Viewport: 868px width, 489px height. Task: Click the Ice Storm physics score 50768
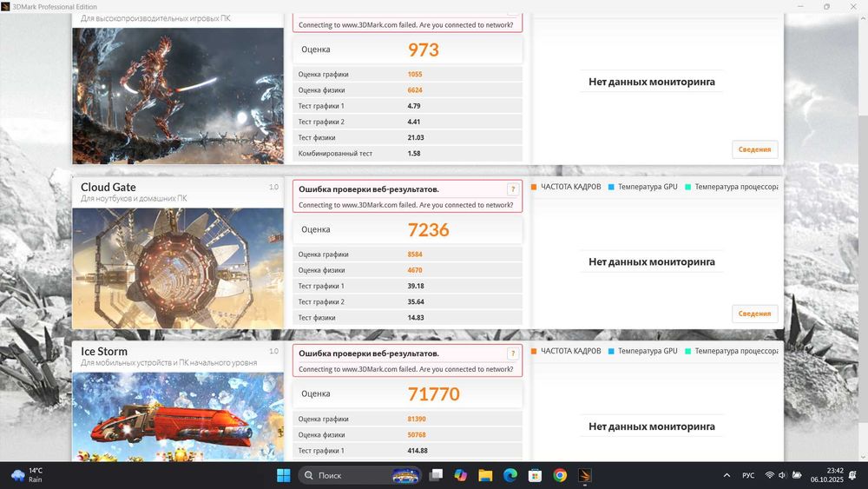click(417, 435)
